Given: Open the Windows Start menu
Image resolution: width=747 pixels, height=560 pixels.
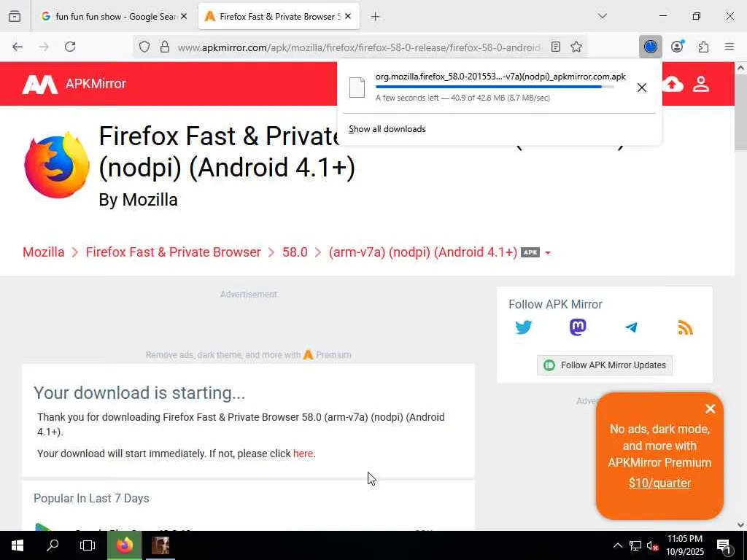Looking at the screenshot, I should pos(18,545).
